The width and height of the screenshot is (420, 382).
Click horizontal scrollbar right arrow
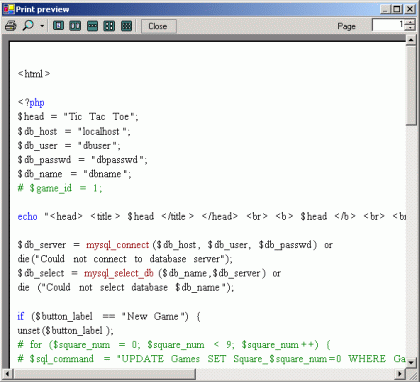pyautogui.click(x=400, y=373)
